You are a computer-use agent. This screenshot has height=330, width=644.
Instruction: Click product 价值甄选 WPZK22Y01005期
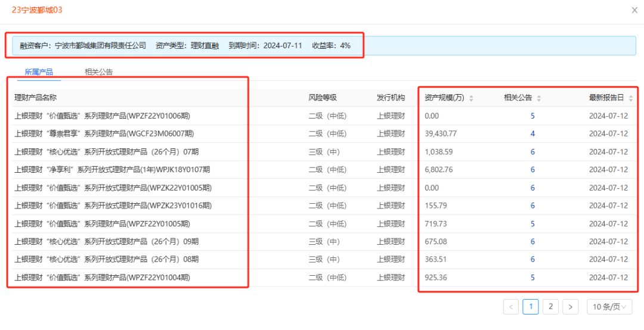click(113, 188)
